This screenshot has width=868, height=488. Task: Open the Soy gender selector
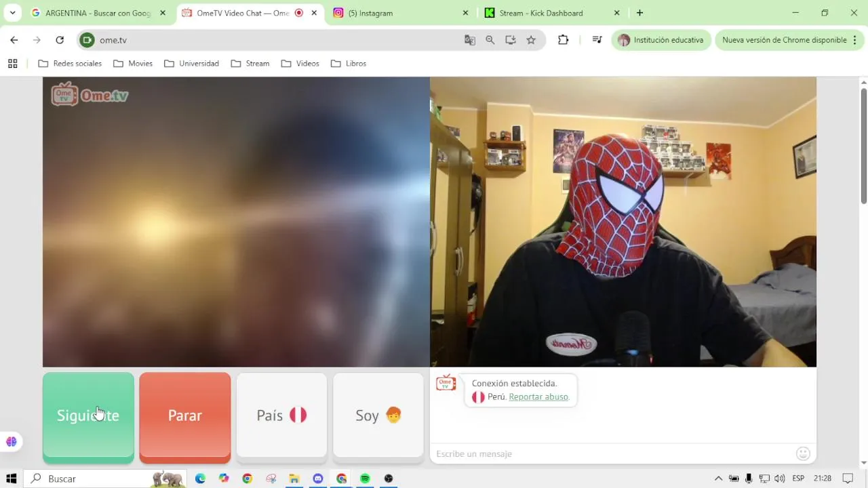click(x=378, y=415)
